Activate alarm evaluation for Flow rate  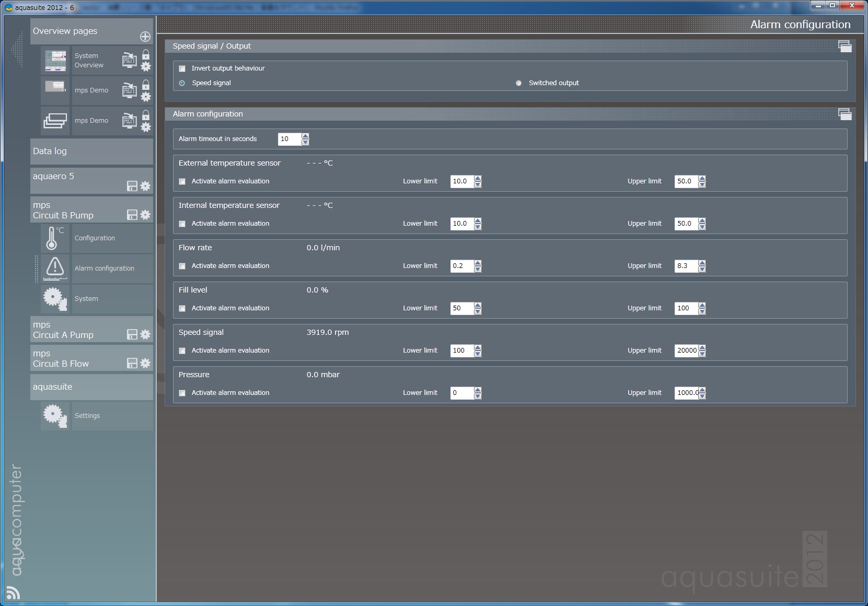tap(182, 266)
